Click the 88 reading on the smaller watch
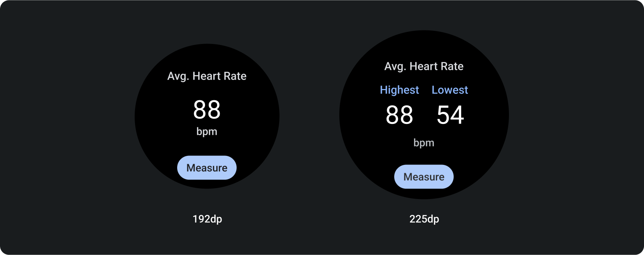Viewport: 644px width, 255px height. click(x=207, y=110)
